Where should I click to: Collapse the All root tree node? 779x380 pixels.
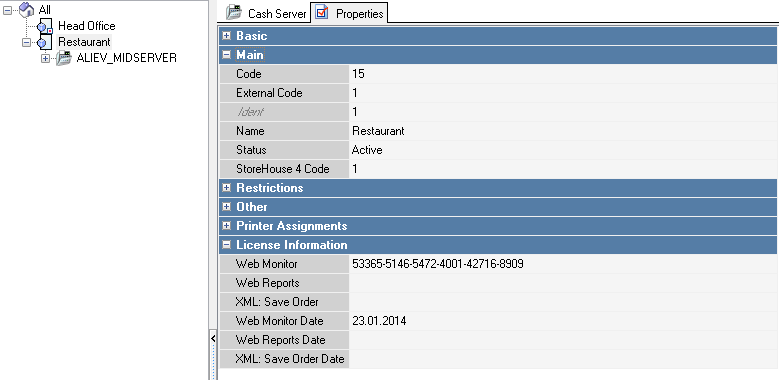[x=7, y=10]
